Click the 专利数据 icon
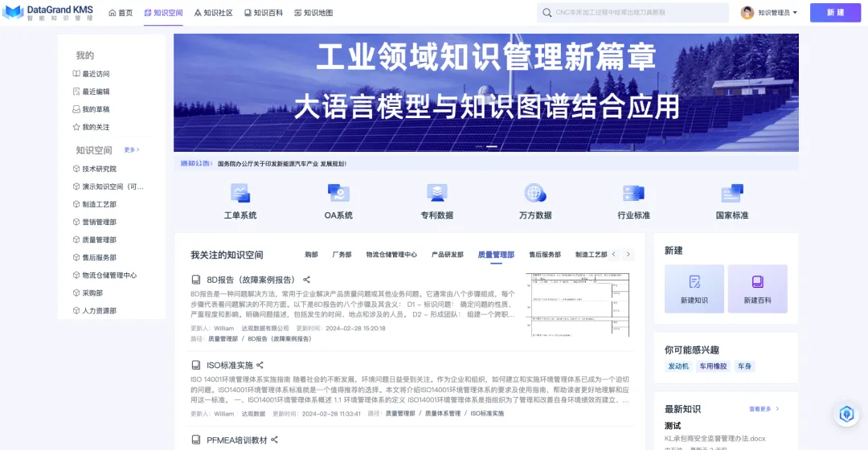Screen dimensions: 868x450 [x=436, y=193]
